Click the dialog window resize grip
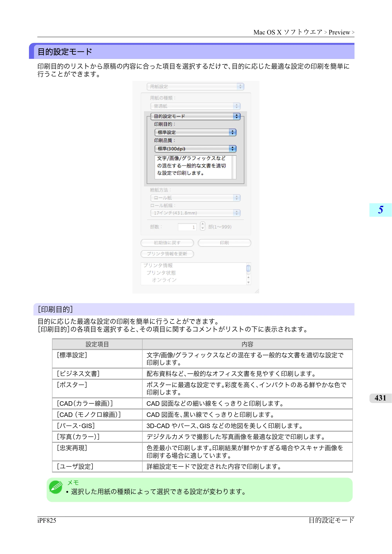The width and height of the screenshot is (392, 554). (257, 291)
